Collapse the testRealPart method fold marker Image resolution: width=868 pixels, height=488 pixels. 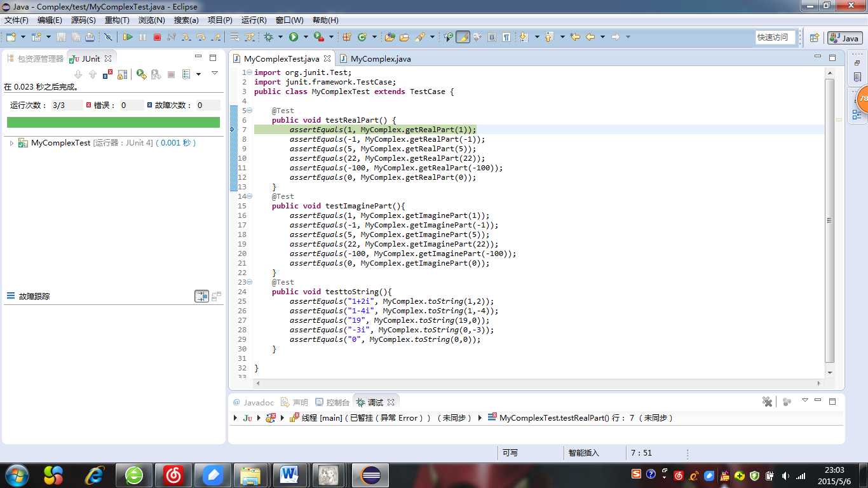pos(249,111)
